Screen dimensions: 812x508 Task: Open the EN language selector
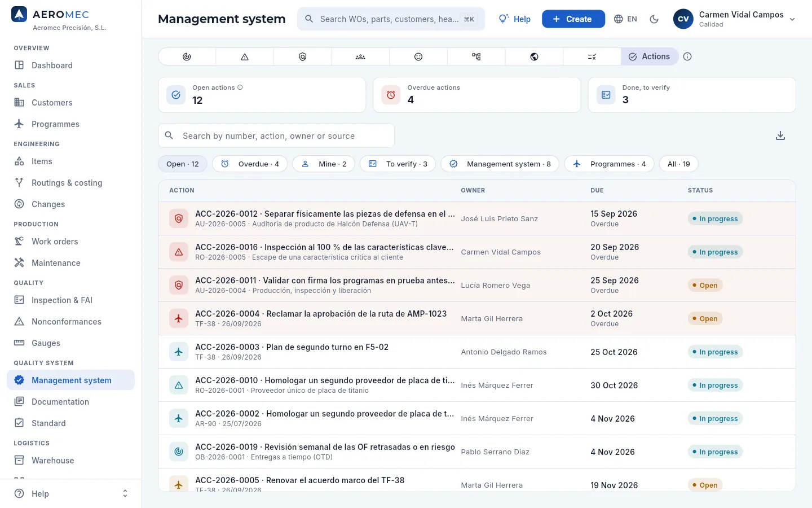[625, 19]
